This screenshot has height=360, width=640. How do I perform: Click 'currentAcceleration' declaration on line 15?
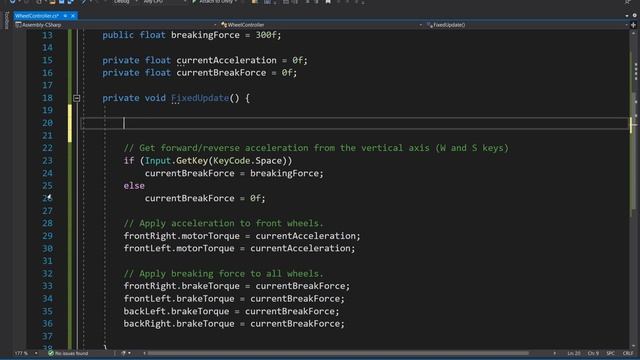[x=227, y=60]
